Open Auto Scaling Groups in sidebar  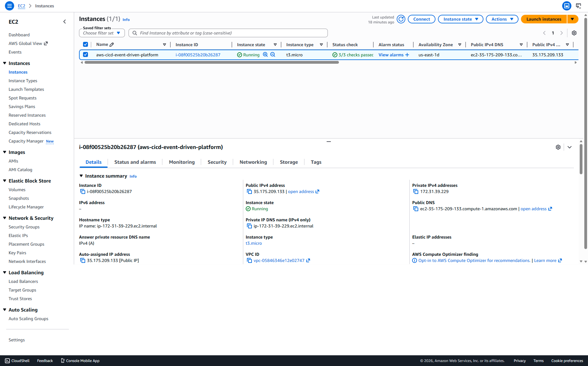point(28,319)
